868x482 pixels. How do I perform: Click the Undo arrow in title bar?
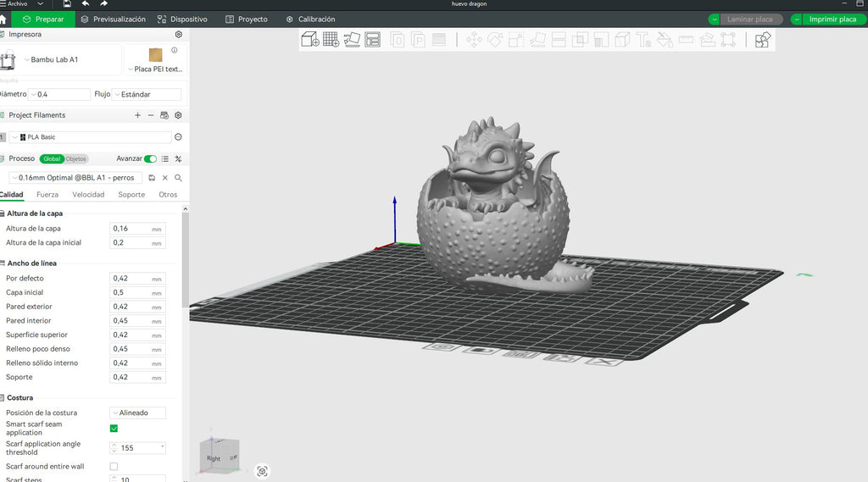pyautogui.click(x=86, y=4)
